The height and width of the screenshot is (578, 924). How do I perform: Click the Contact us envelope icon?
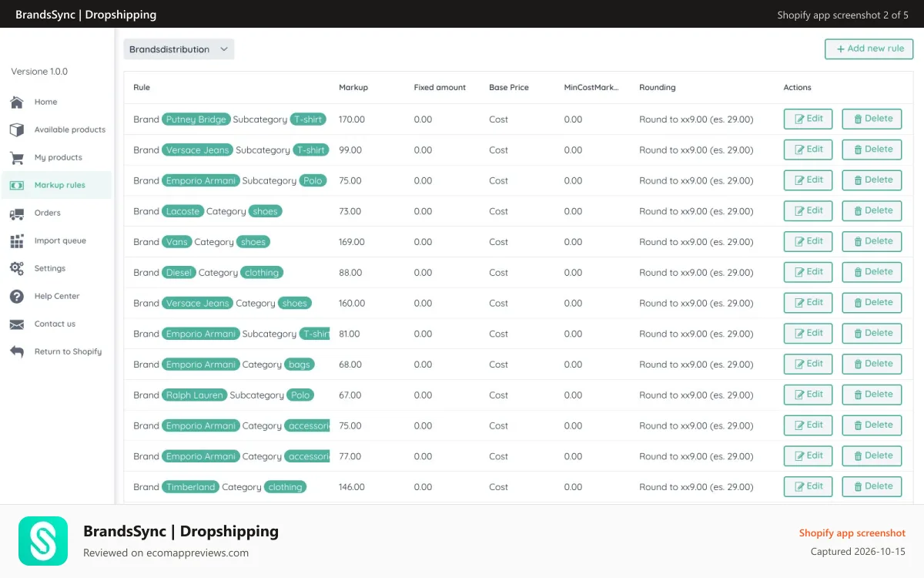coord(17,324)
